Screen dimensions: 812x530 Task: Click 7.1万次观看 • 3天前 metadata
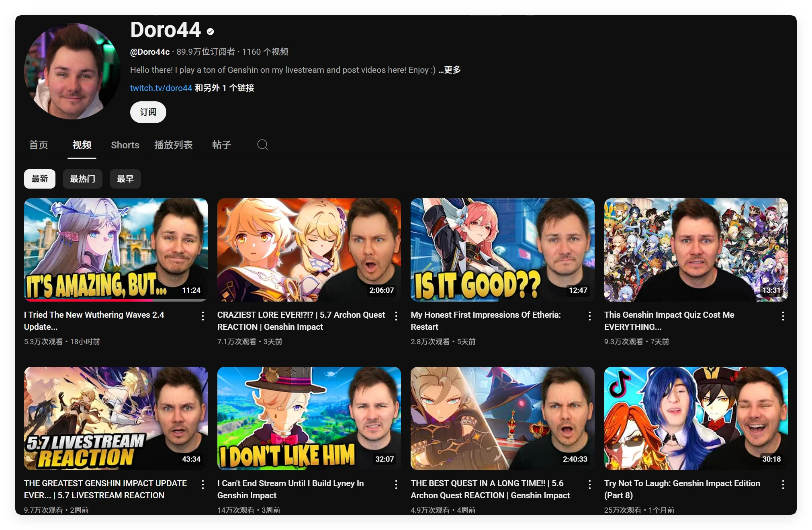(250, 342)
